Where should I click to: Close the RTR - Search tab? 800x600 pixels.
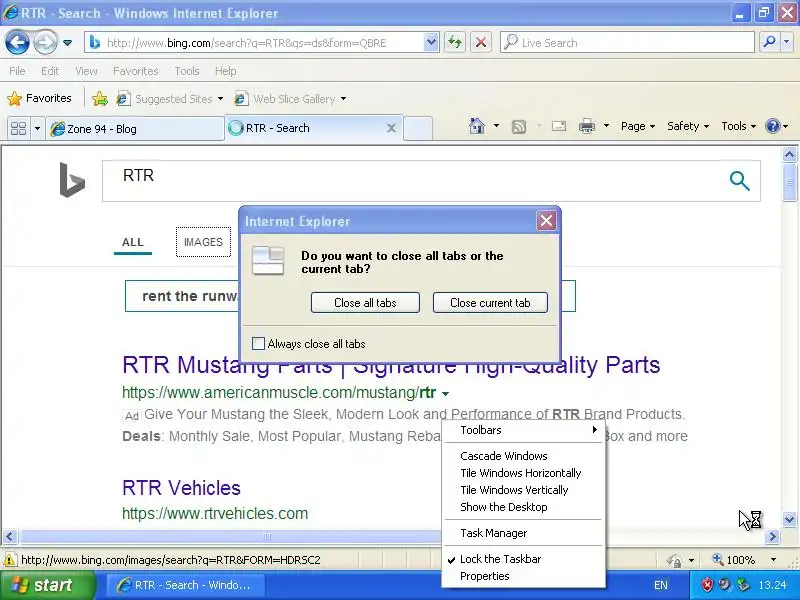391,128
